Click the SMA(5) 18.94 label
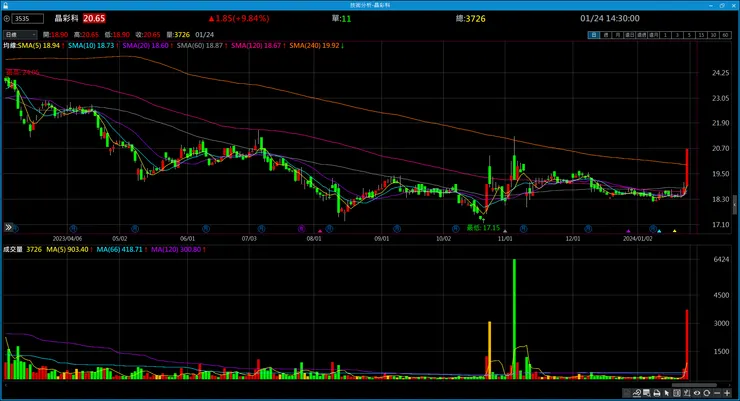The height and width of the screenshot is (401, 740). click(39, 46)
